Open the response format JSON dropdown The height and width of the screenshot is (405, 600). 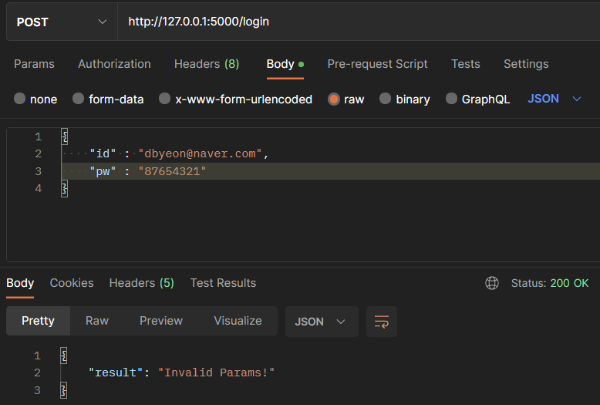point(321,322)
